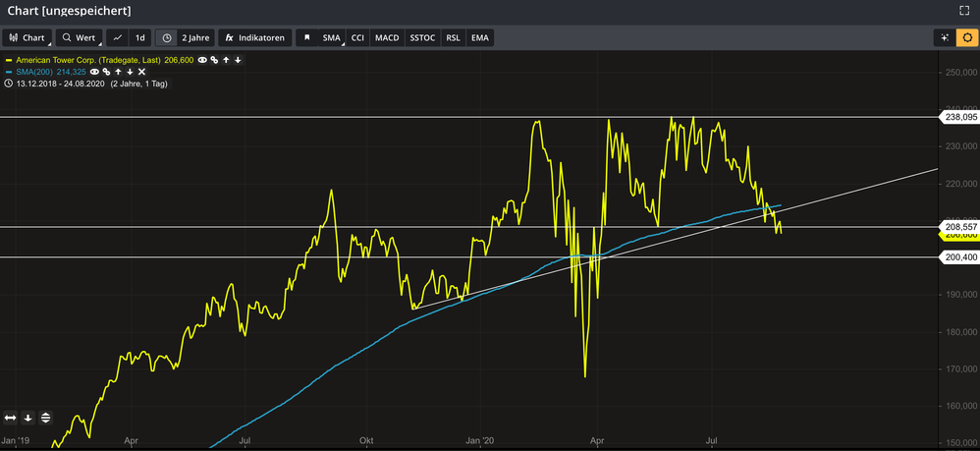Toggle visibility of American Tower Corp. line
The height and width of the screenshot is (451, 980).
[202, 60]
